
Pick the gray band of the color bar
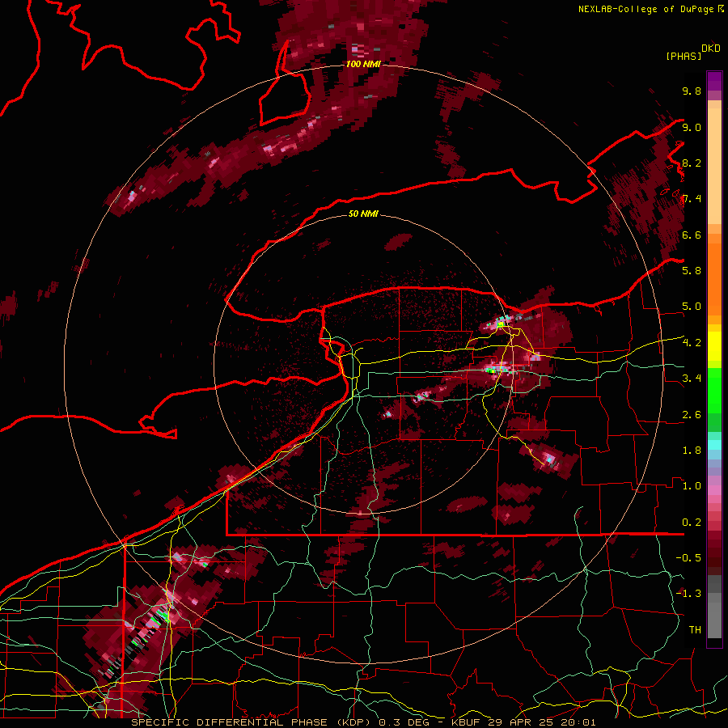click(714, 607)
